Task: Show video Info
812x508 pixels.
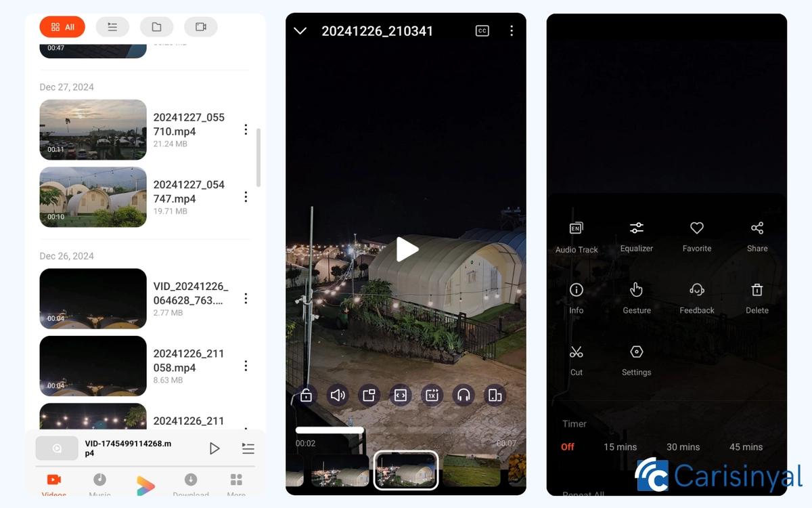Action: tap(577, 299)
